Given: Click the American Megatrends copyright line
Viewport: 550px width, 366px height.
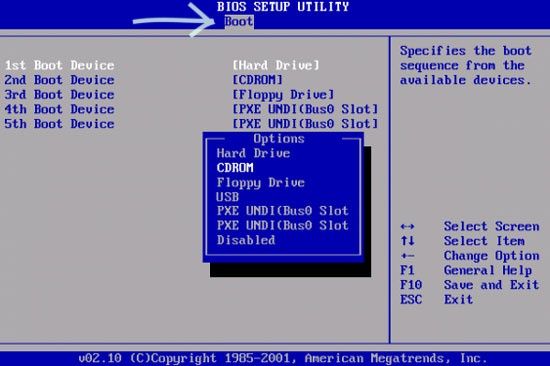Looking at the screenshot, I should [x=283, y=358].
